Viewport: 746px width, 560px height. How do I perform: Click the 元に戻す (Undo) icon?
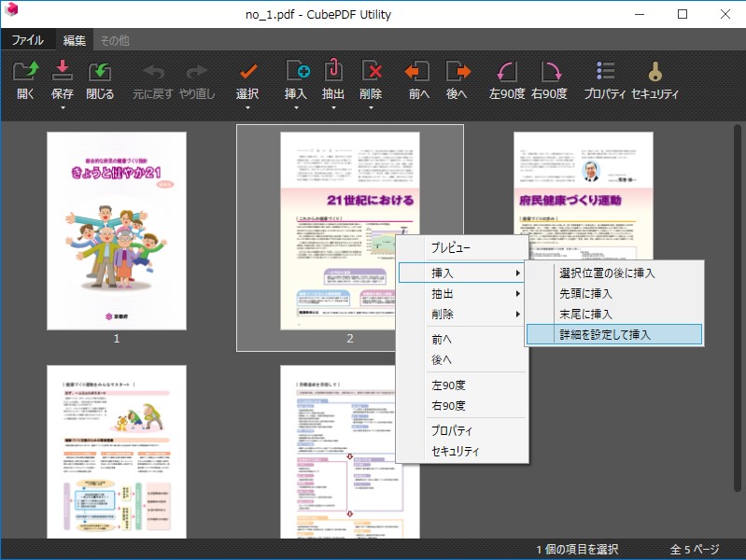[153, 72]
